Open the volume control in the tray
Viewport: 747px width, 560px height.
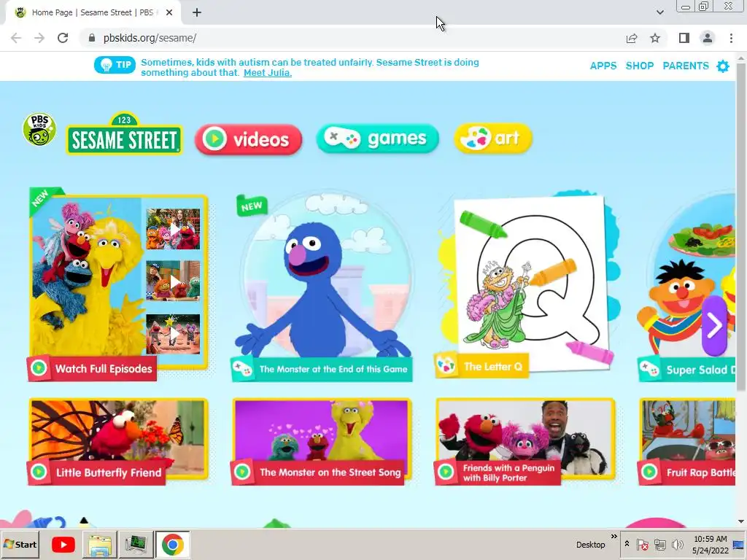coord(677,544)
